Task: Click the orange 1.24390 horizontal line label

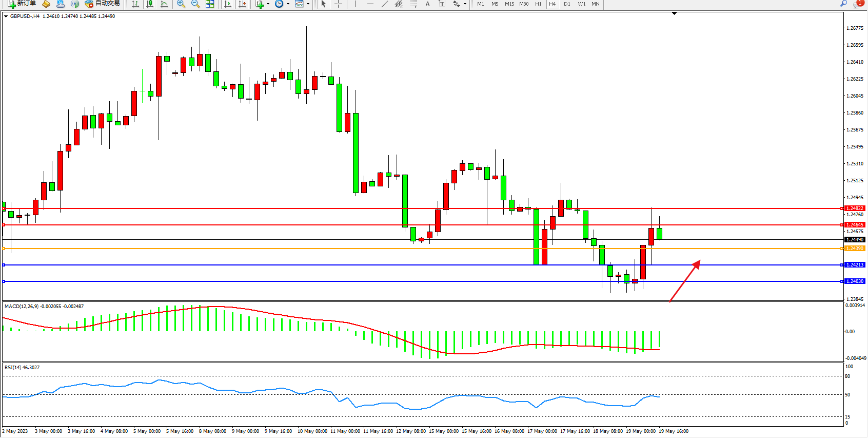Action: [x=855, y=249]
